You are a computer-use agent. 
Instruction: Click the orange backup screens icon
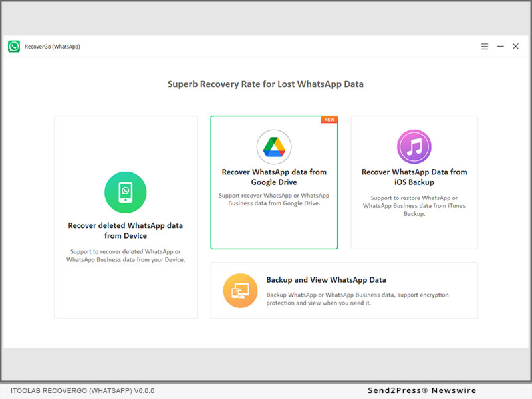click(x=240, y=291)
